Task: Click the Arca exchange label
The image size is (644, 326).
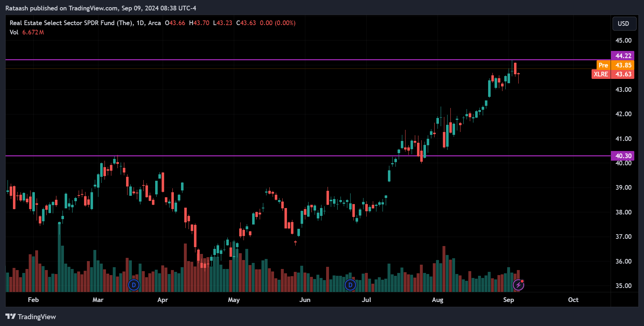Action: 154,23
